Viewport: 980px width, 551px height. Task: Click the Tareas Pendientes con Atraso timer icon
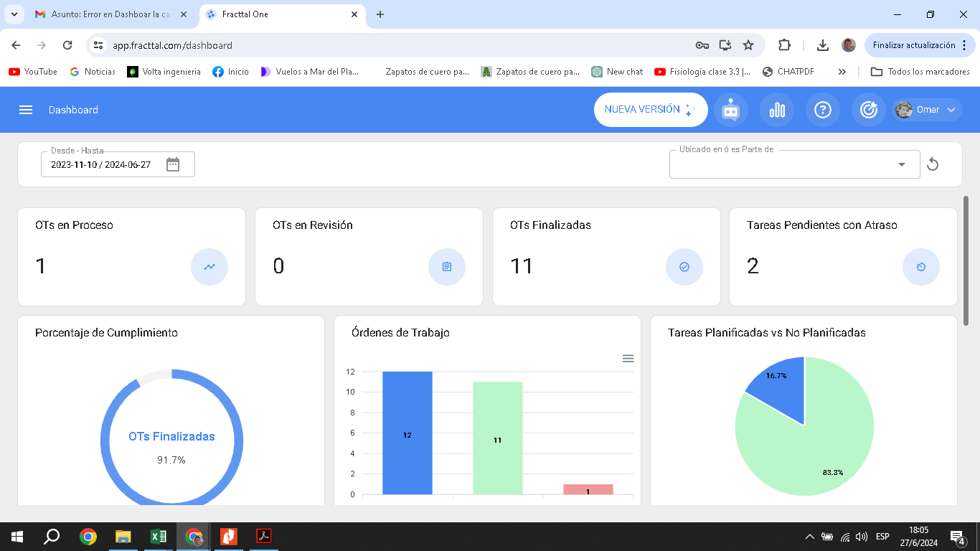click(x=921, y=267)
